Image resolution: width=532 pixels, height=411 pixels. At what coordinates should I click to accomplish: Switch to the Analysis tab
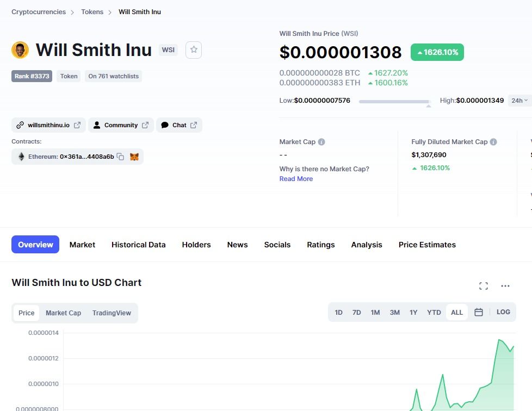tap(367, 245)
